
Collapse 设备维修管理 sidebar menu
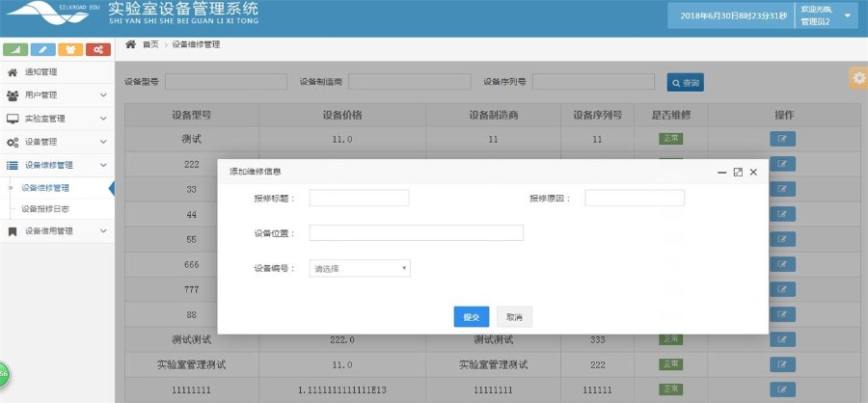pos(57,165)
